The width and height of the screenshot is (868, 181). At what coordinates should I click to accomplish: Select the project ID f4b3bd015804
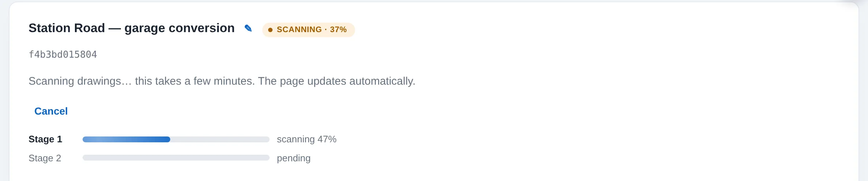[x=63, y=54]
